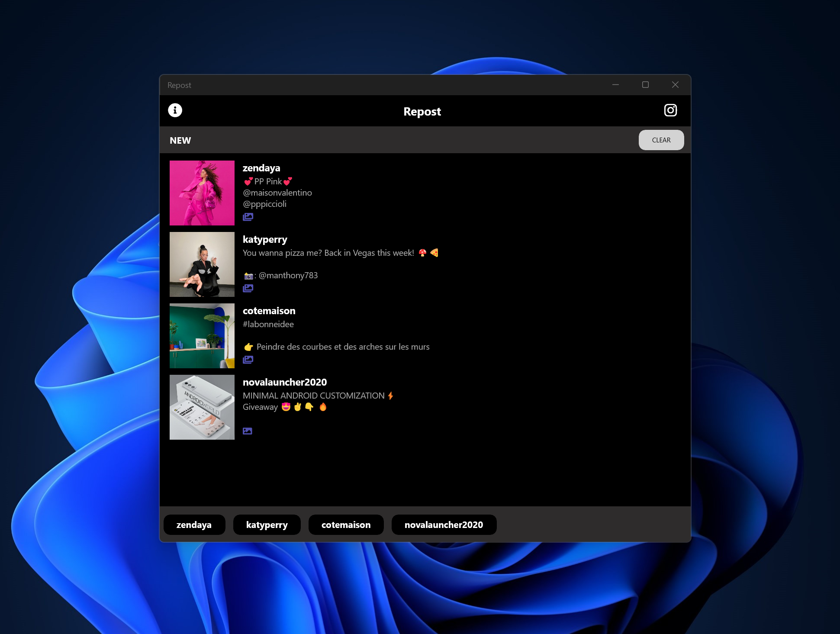
Task: Open the cotemaison interior photo thumbnail
Action: pos(202,335)
